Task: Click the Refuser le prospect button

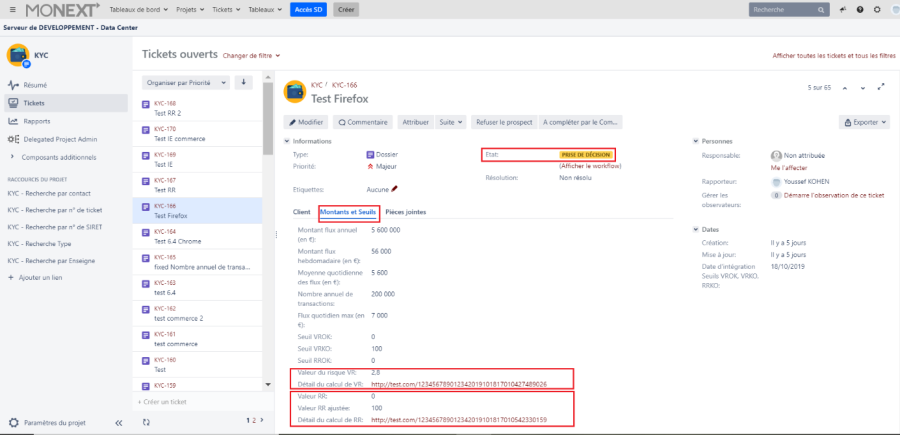Action: point(503,122)
